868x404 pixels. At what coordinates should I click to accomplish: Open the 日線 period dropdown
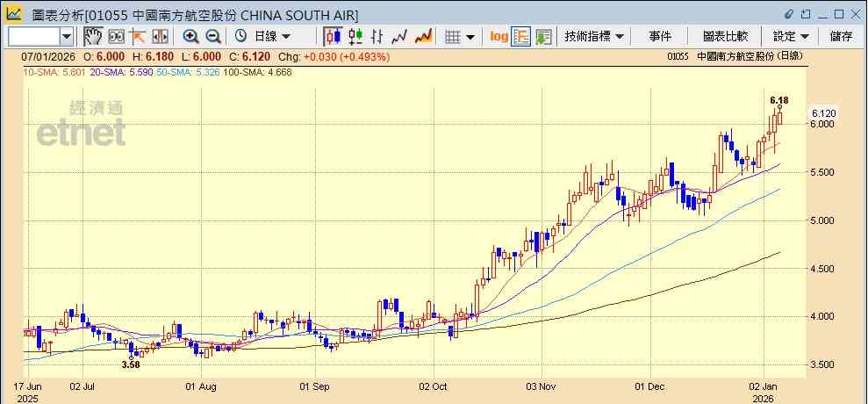point(272,37)
